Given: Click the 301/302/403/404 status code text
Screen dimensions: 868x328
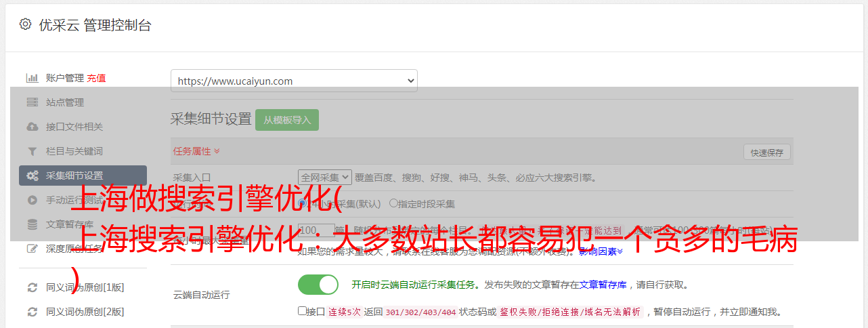Looking at the screenshot, I should tap(419, 312).
